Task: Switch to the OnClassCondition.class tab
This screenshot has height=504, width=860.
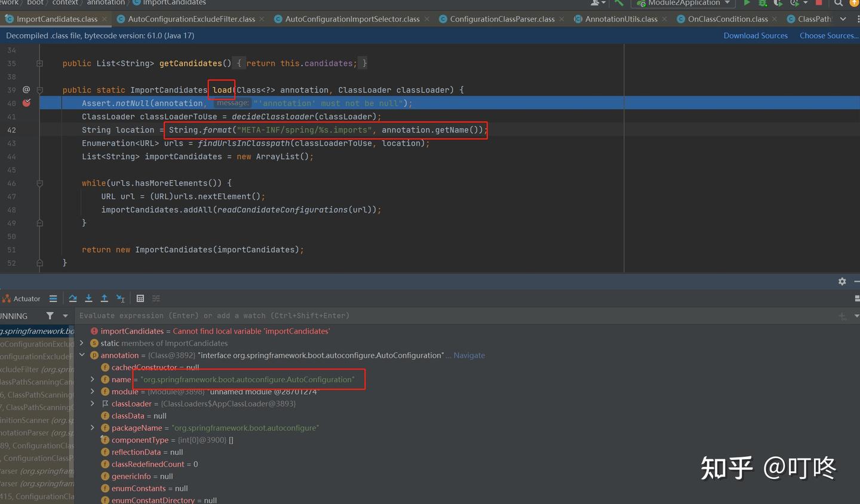Action: [x=727, y=19]
